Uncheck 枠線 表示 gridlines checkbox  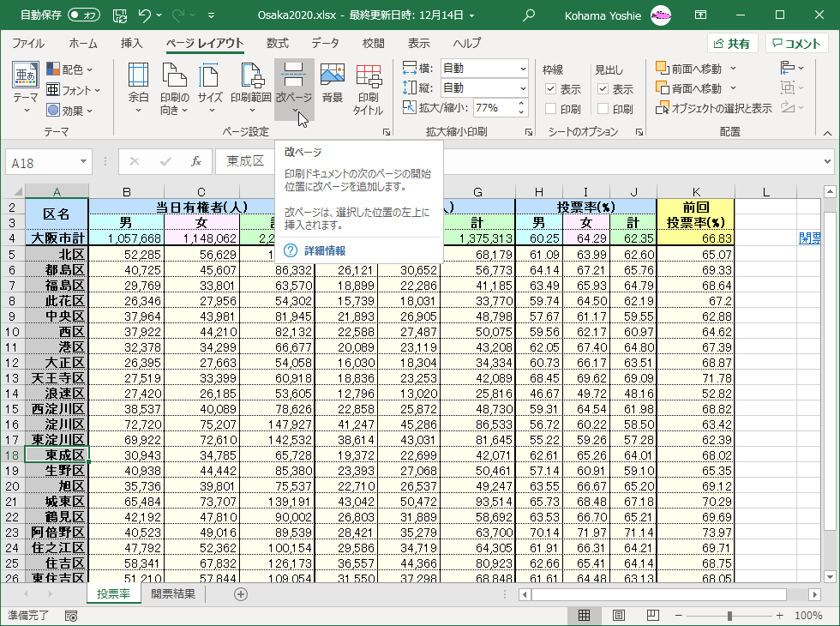[x=551, y=89]
